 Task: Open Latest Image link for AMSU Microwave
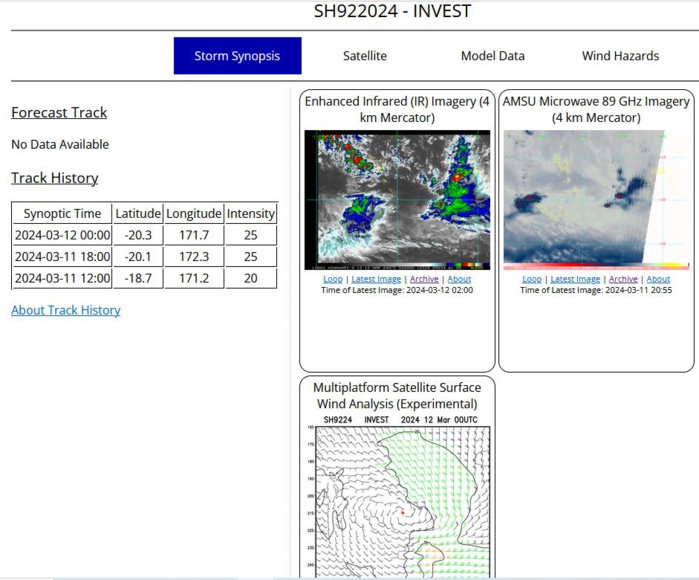575,279
